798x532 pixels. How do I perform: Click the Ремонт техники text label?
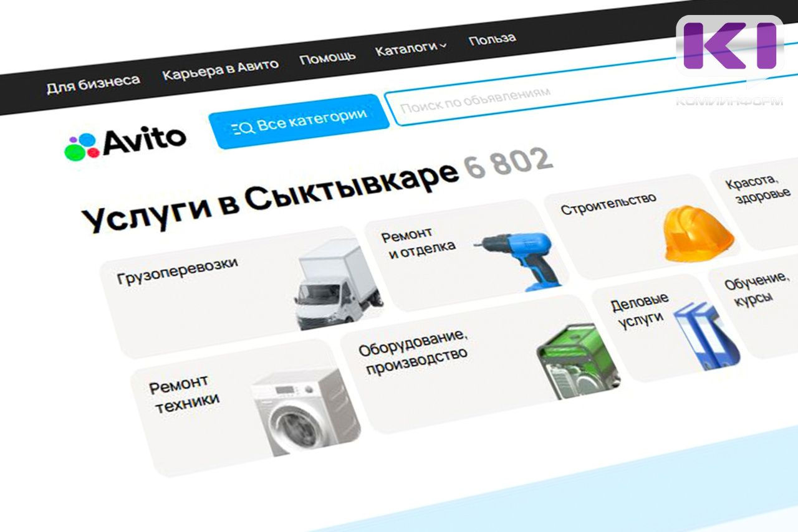[183, 394]
